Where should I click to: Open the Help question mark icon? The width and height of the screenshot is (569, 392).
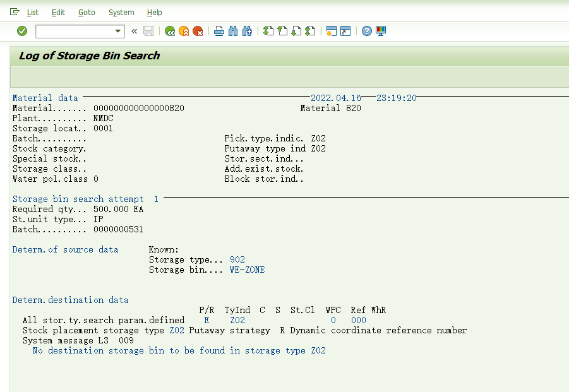pos(367,31)
